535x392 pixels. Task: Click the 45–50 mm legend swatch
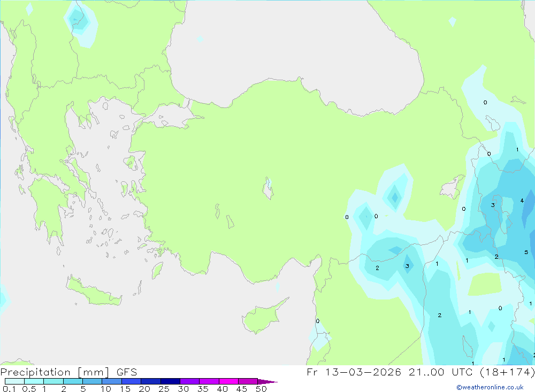click(x=248, y=381)
